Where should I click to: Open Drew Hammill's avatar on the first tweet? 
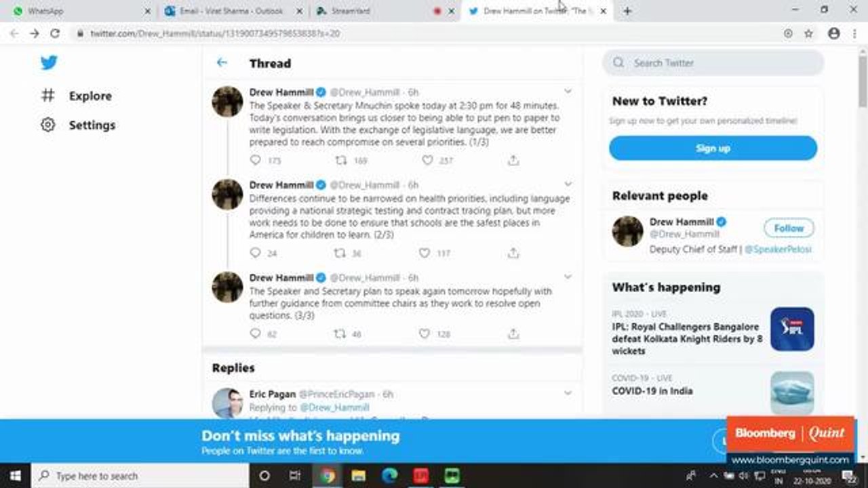pos(227,102)
